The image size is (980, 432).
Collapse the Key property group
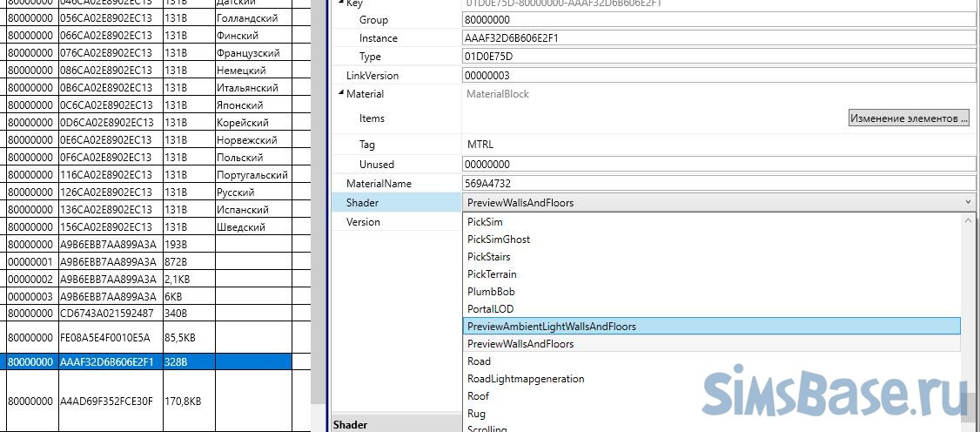click(x=340, y=3)
